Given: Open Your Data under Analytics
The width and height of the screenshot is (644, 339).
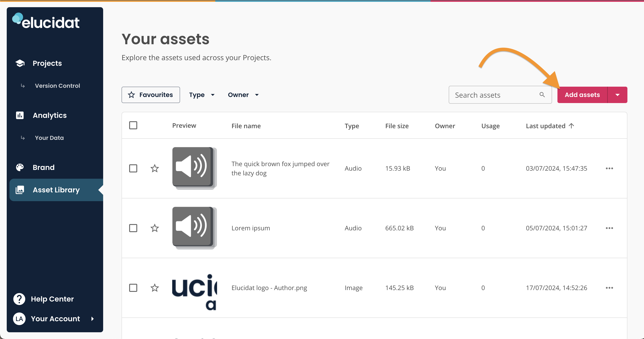Looking at the screenshot, I should 49,138.
